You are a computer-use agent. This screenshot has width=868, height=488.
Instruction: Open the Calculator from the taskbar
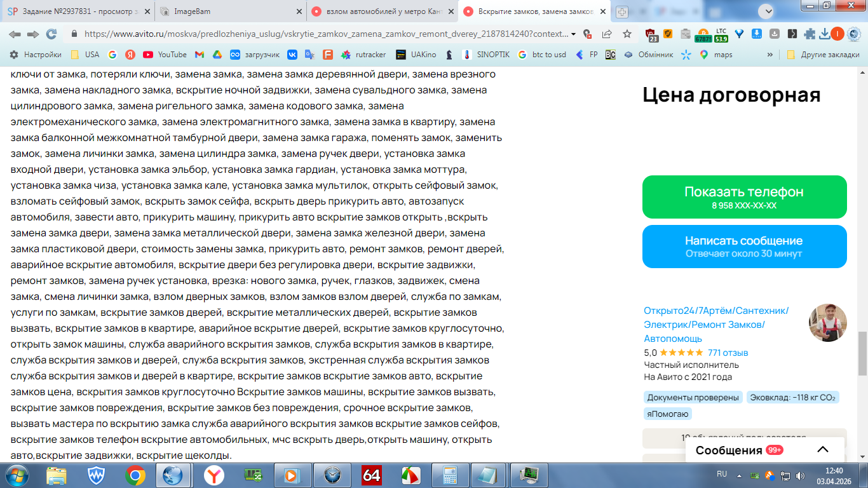[451, 475]
